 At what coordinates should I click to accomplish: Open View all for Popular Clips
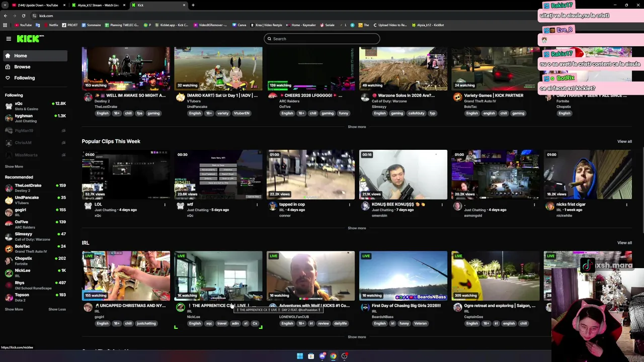624,141
